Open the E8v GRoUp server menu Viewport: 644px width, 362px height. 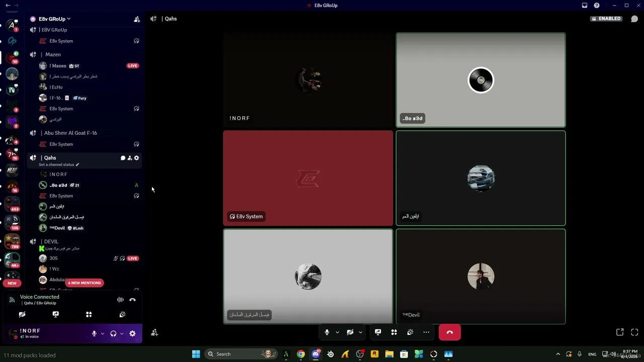coord(54,19)
